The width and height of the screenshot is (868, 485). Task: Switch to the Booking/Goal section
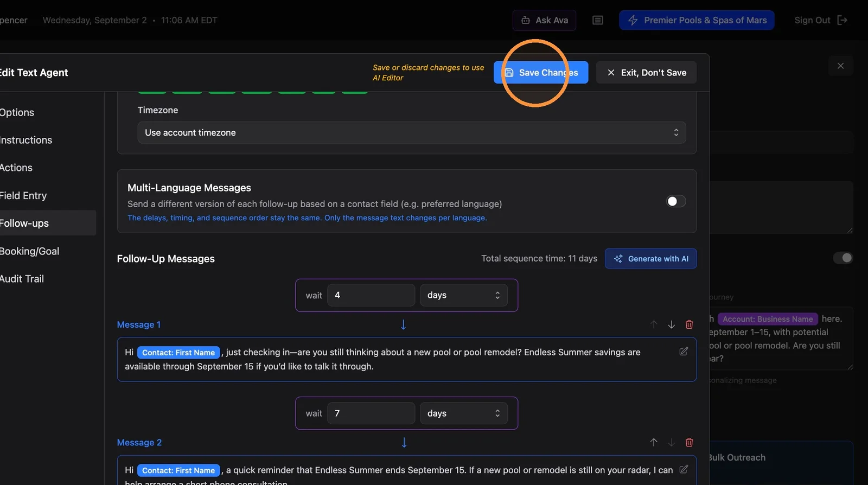[29, 251]
